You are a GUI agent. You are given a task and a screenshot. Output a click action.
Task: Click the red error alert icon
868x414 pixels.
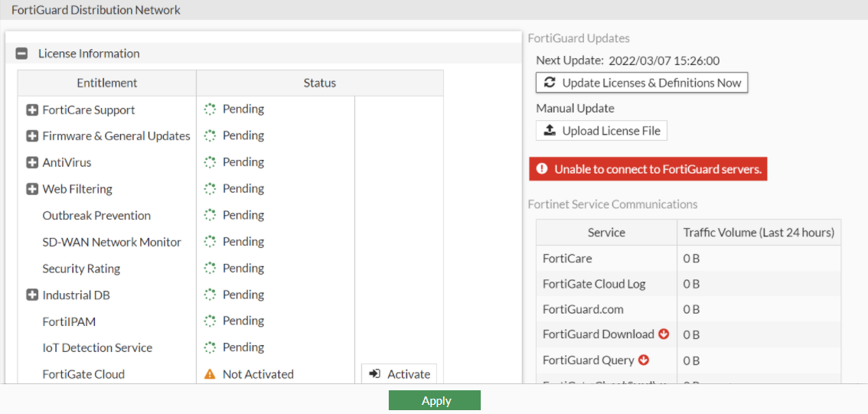(542, 169)
